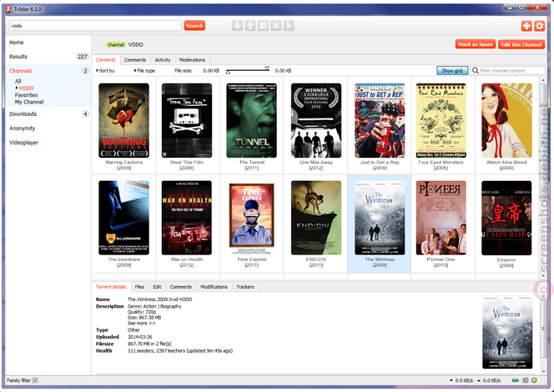Image resolution: width=554 pixels, height=392 pixels.
Task: Switch to the channel Comments tab
Action: pyautogui.click(x=135, y=60)
